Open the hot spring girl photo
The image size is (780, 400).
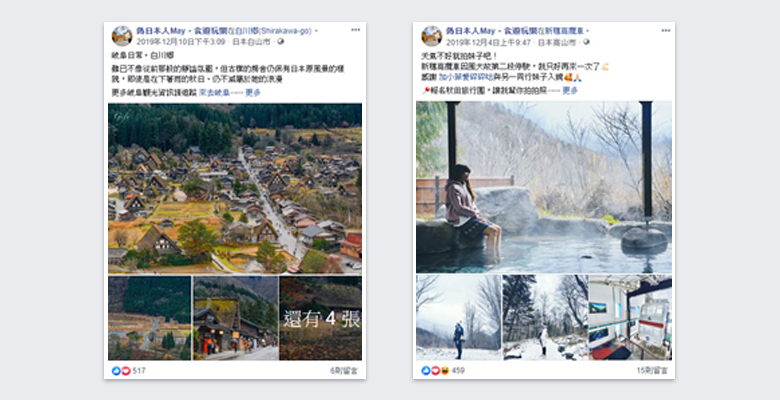pyautogui.click(x=544, y=187)
